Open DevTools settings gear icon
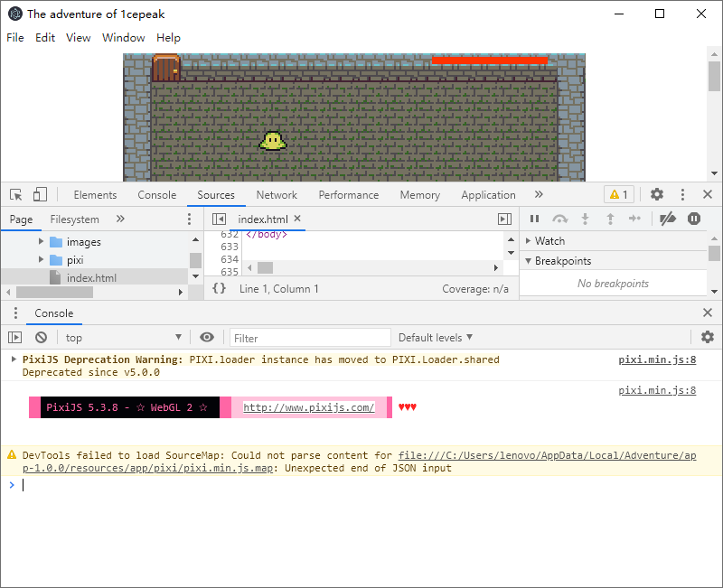 pos(657,194)
